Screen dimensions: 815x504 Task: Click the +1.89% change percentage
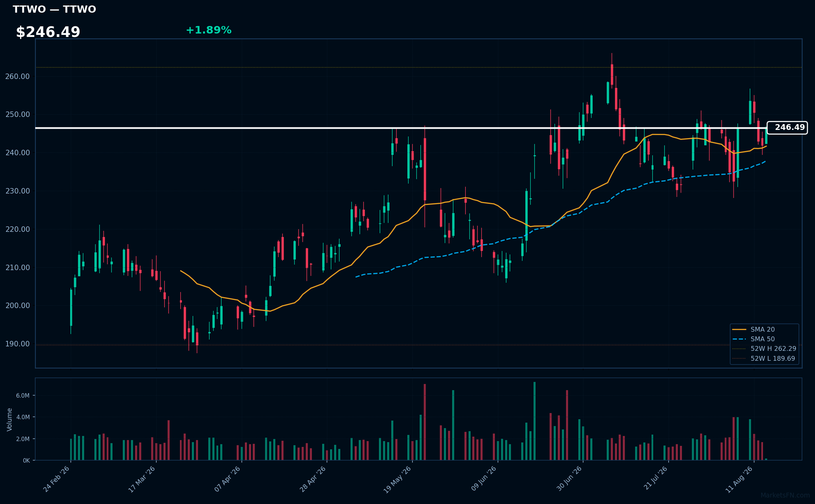(x=209, y=30)
